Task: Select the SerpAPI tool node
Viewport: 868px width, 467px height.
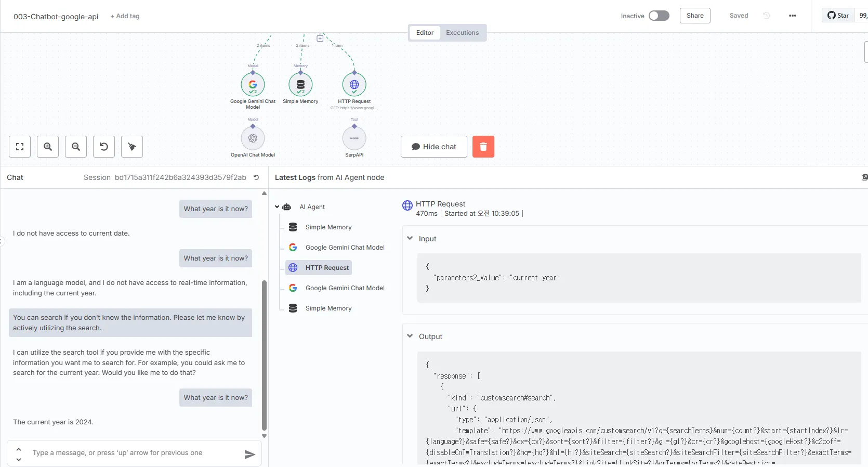Action: tap(354, 138)
